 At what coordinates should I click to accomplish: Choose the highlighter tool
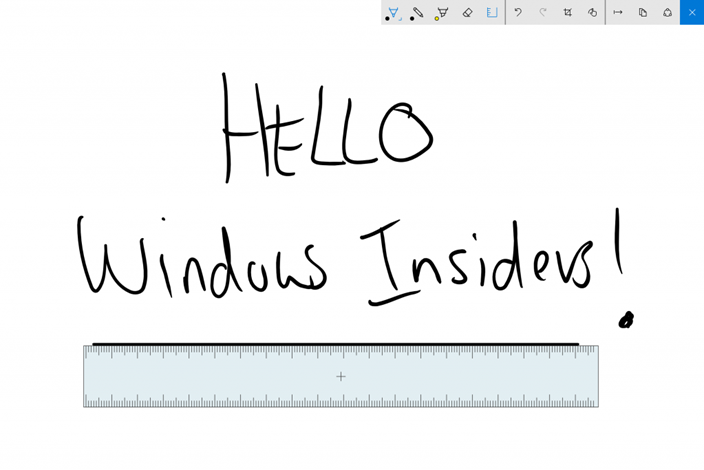tap(442, 13)
